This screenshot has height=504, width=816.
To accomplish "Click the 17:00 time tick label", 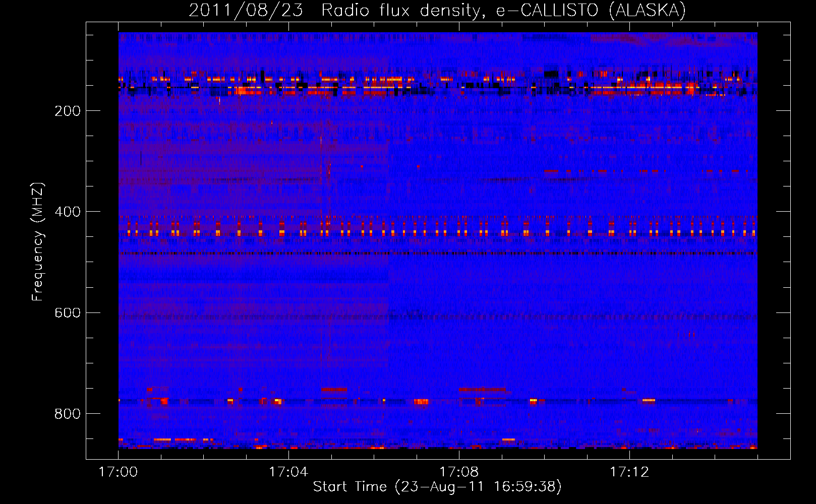I will click(x=118, y=472).
